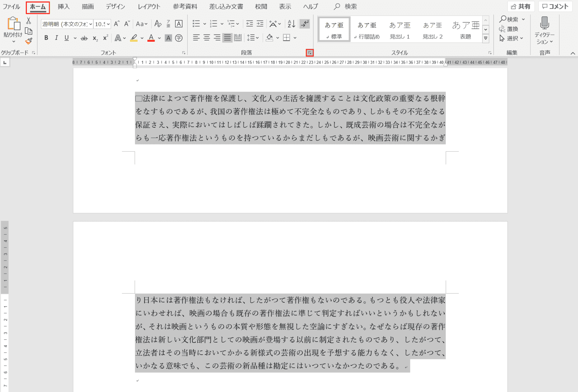
Task: Click the 置換 button
Action: pyautogui.click(x=509, y=29)
